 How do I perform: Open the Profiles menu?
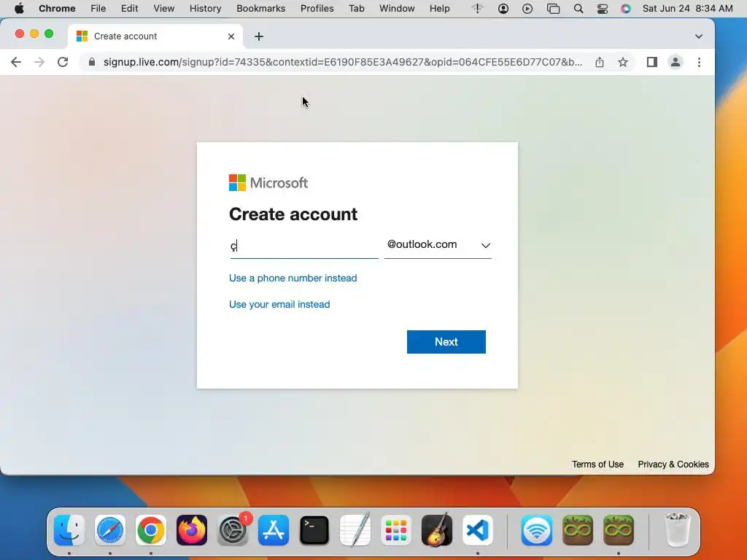point(317,9)
